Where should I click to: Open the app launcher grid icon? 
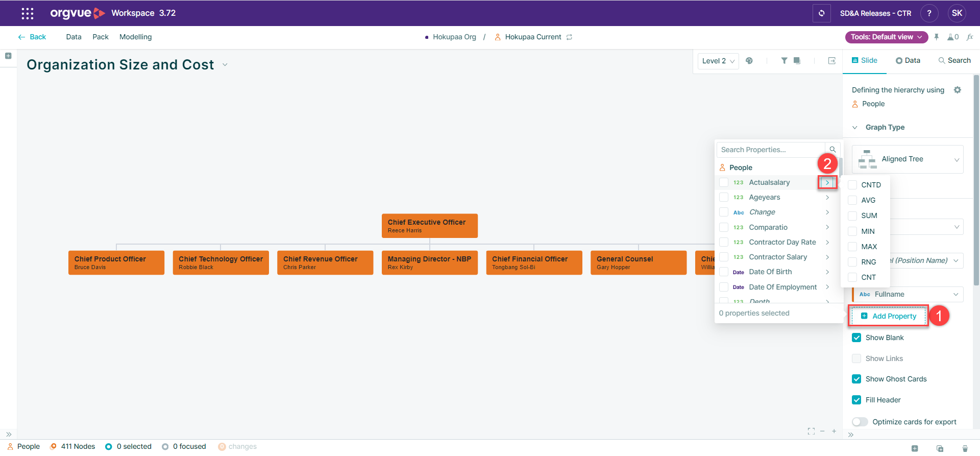point(28,13)
